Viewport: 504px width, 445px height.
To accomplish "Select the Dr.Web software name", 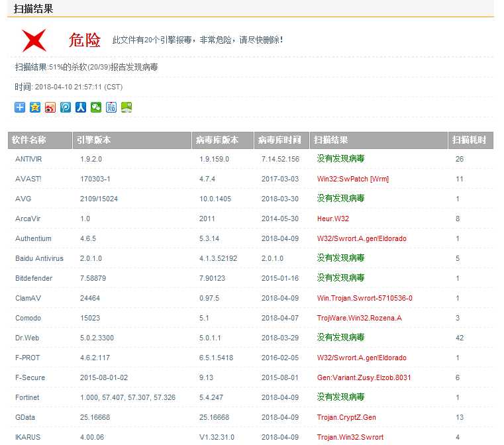I will 27,338.
